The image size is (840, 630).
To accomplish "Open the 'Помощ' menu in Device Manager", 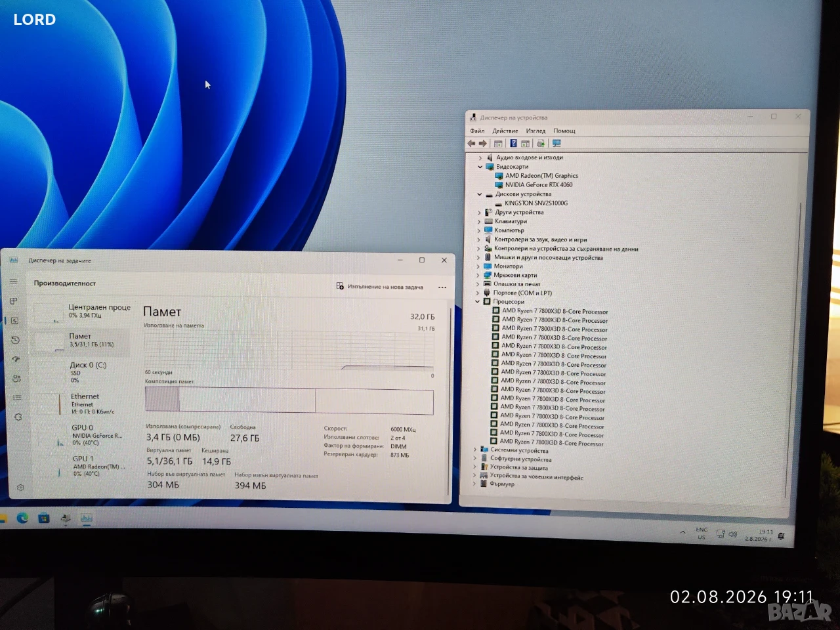I will click(564, 131).
